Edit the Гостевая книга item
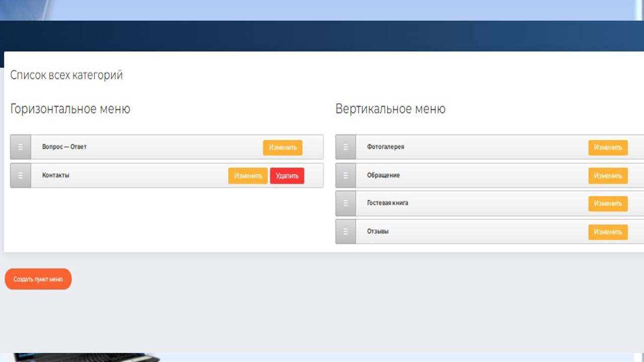Image resolution: width=644 pixels, height=362 pixels. pyautogui.click(x=608, y=204)
